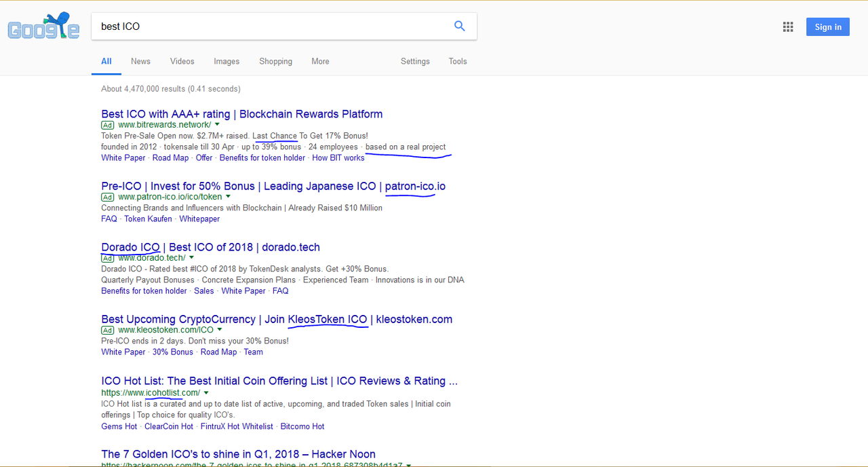Open the More search menu

pyautogui.click(x=320, y=61)
